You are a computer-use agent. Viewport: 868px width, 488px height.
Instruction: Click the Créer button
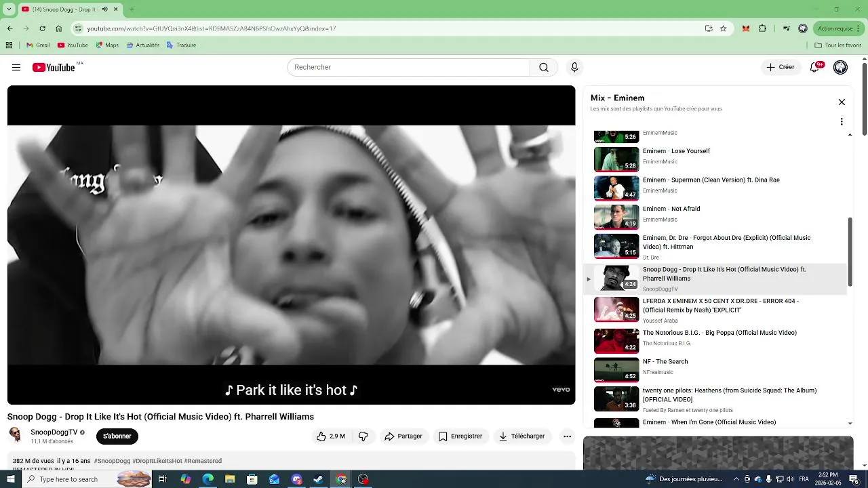[x=781, y=67]
